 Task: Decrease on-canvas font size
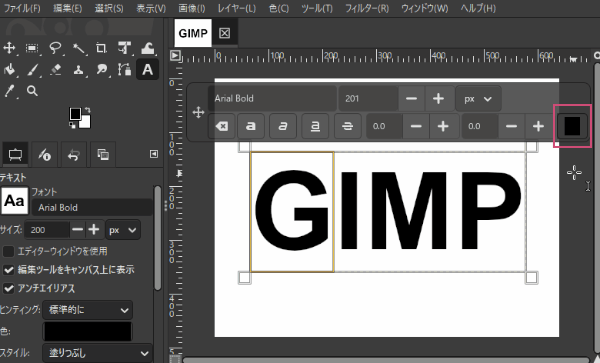(411, 99)
